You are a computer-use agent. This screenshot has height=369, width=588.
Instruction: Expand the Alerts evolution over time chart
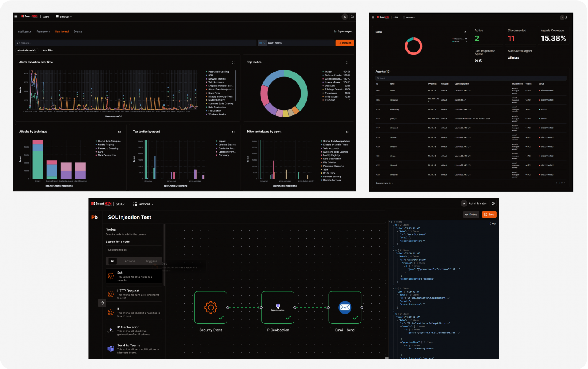click(233, 62)
